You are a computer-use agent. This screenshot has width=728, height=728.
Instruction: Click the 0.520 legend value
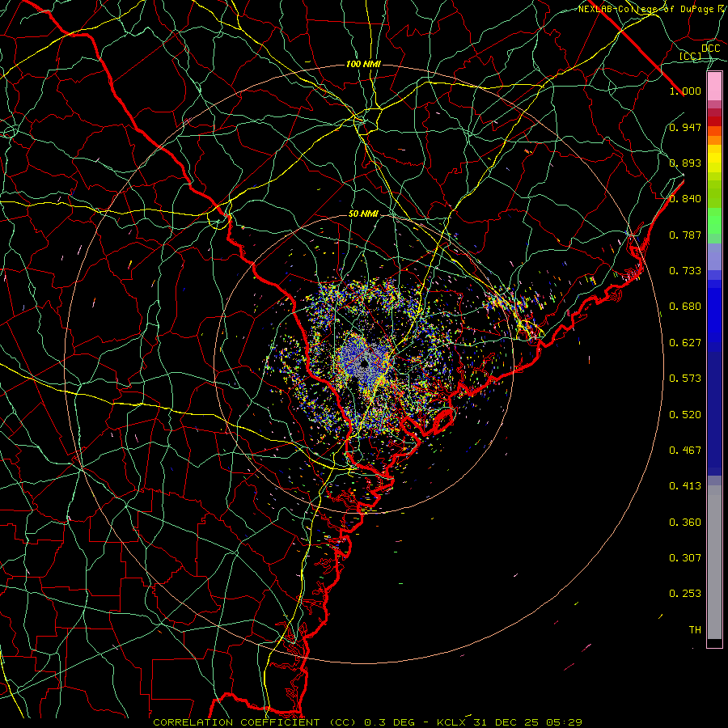click(685, 415)
